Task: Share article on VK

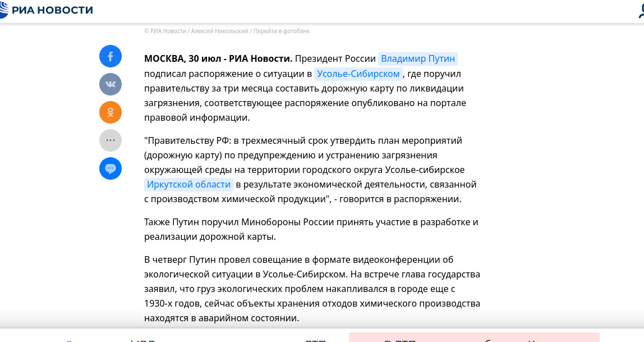Action: (x=111, y=84)
